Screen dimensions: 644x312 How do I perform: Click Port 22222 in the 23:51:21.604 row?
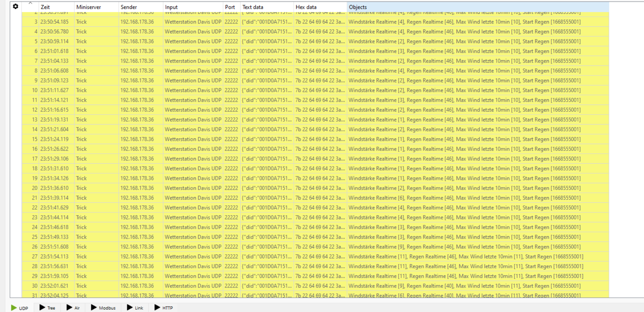point(231,129)
